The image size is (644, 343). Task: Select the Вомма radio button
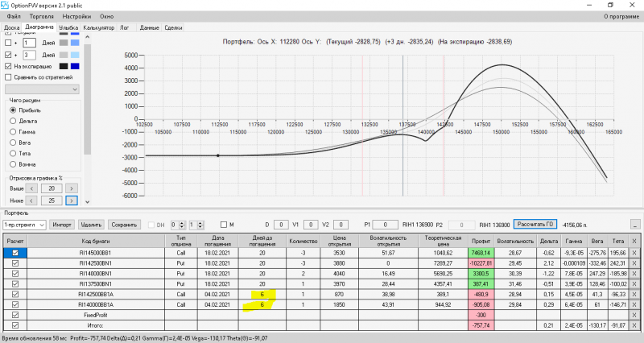click(x=13, y=164)
